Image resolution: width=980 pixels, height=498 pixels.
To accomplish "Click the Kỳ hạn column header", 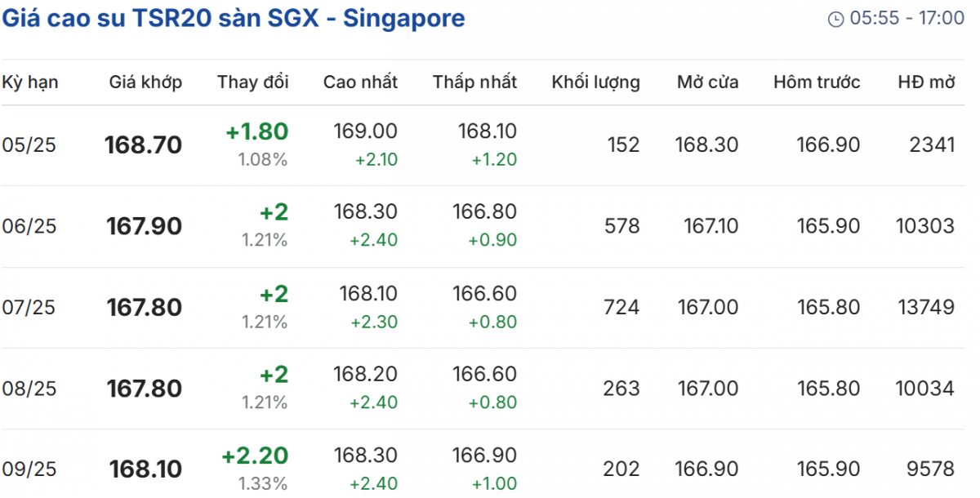I will pos(30,82).
